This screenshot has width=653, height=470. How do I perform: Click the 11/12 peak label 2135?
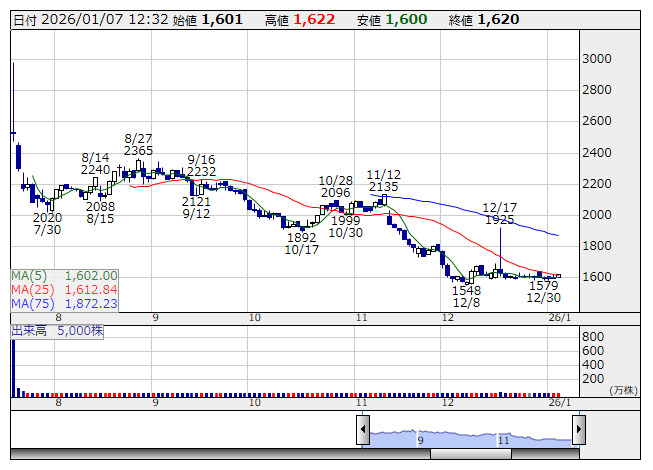[x=383, y=187]
